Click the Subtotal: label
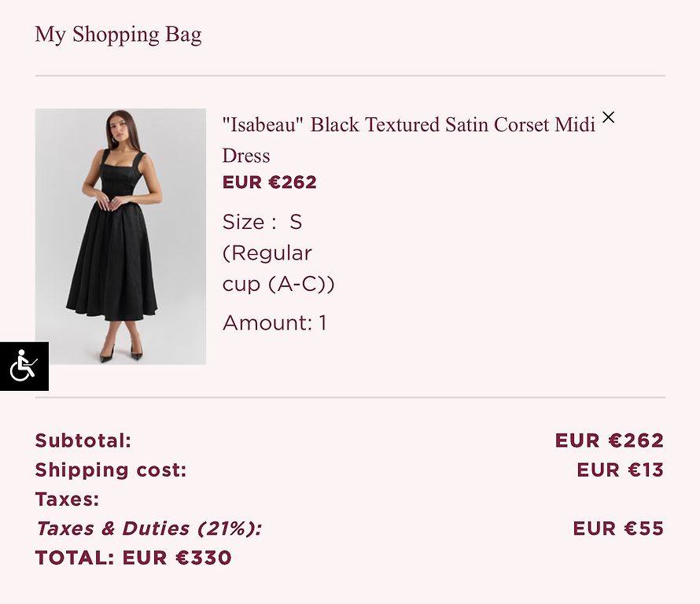Screen dimensions: 700x604 click(83, 440)
